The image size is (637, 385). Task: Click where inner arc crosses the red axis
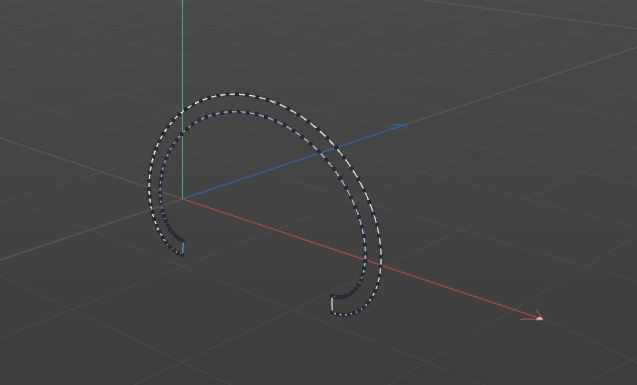point(364,260)
